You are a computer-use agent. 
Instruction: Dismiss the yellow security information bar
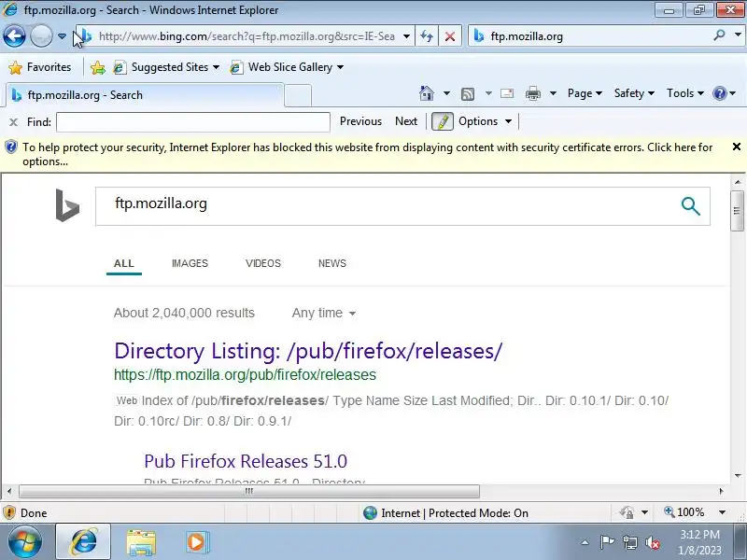point(736,147)
